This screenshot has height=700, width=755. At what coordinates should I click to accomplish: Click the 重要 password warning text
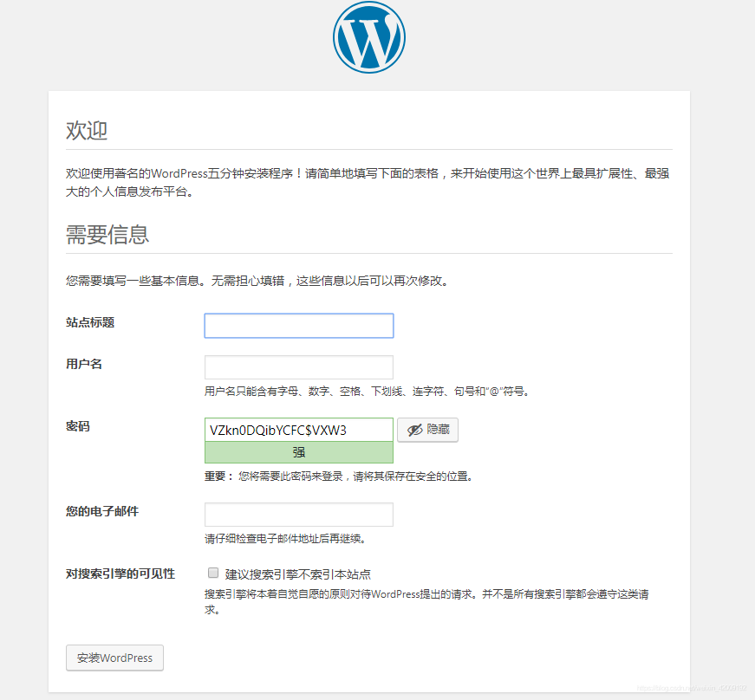click(339, 476)
